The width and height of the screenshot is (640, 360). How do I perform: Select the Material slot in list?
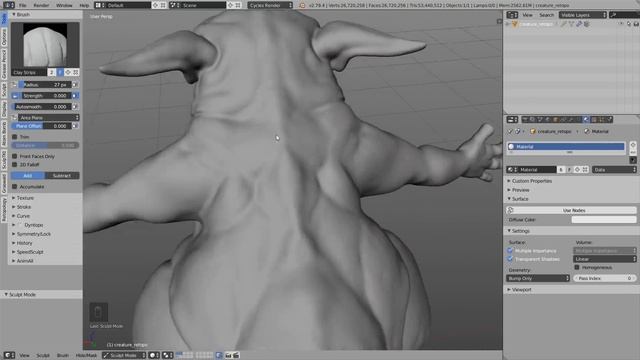click(x=566, y=147)
